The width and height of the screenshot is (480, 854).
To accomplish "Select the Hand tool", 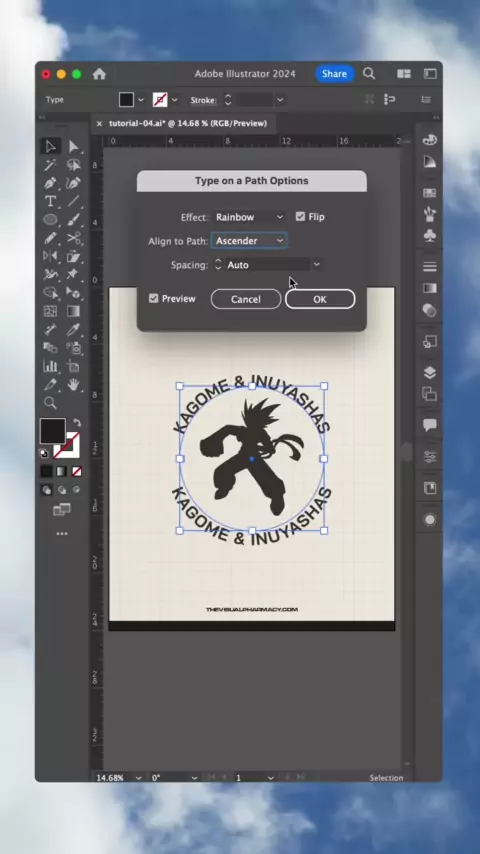I will coord(74,385).
